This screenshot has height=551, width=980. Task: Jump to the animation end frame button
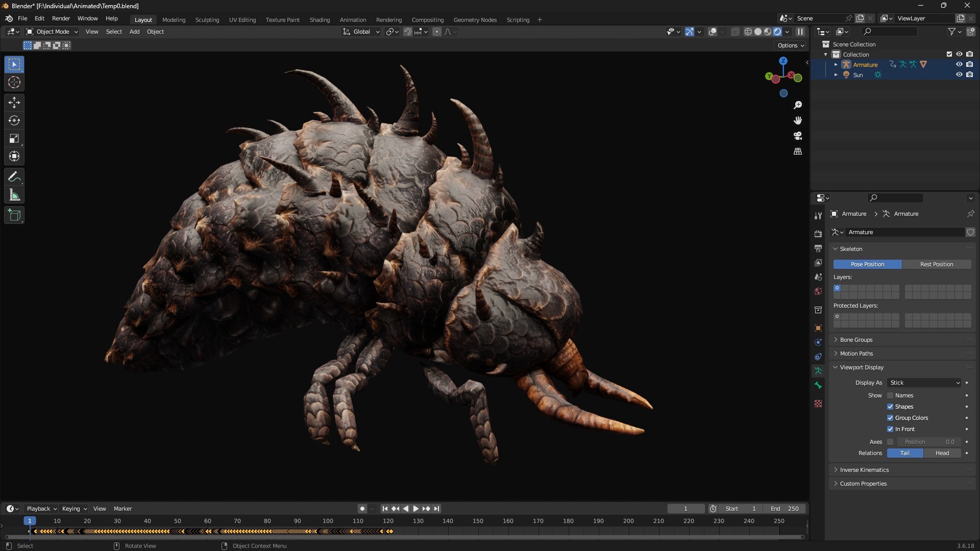coord(436,509)
